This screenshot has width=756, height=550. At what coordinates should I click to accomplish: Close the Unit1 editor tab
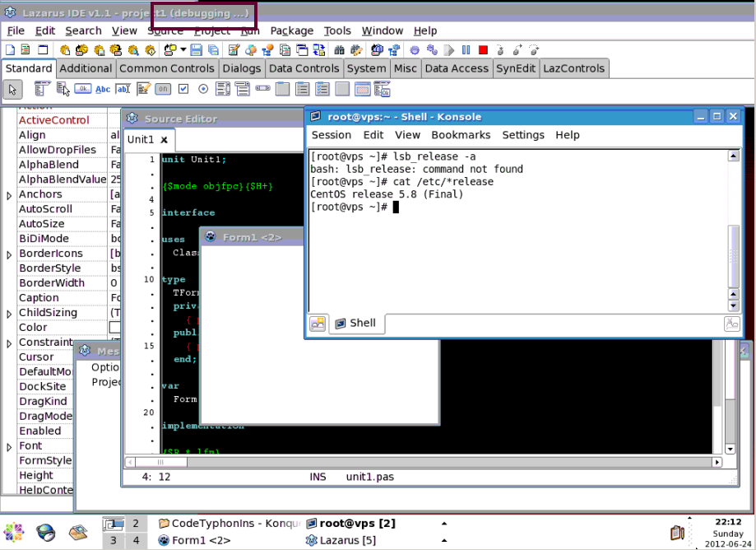[164, 140]
